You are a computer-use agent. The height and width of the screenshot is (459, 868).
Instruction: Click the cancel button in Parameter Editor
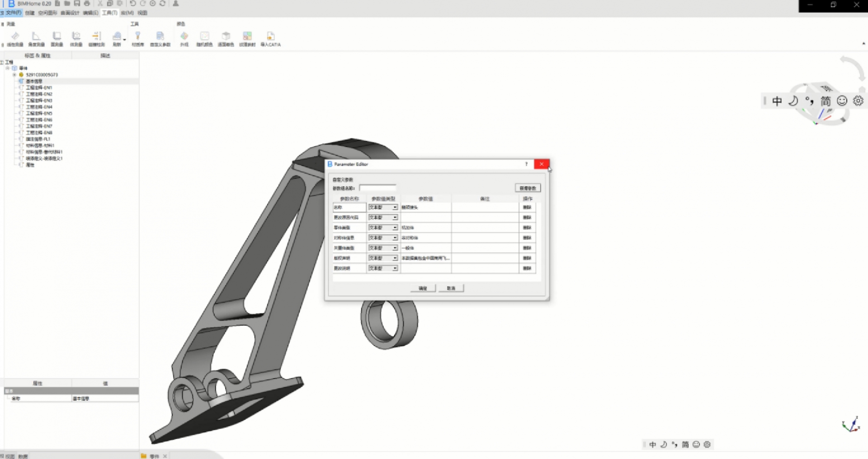pos(451,288)
